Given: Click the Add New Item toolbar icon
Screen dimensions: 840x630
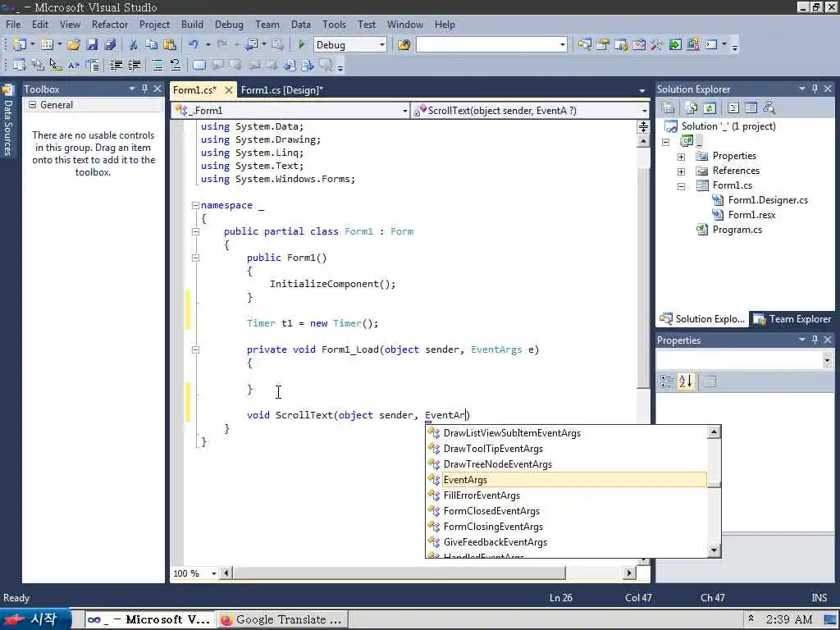Looking at the screenshot, I should [47, 45].
